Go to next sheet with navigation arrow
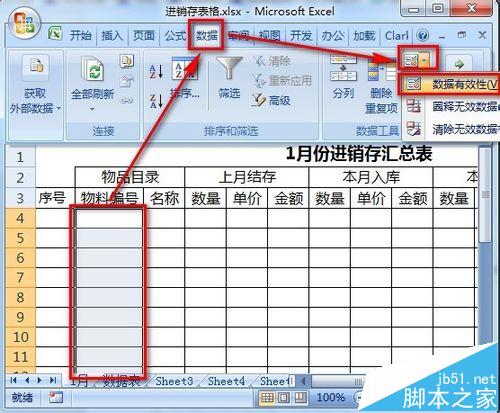Image resolution: width=500 pixels, height=413 pixels. click(x=40, y=380)
